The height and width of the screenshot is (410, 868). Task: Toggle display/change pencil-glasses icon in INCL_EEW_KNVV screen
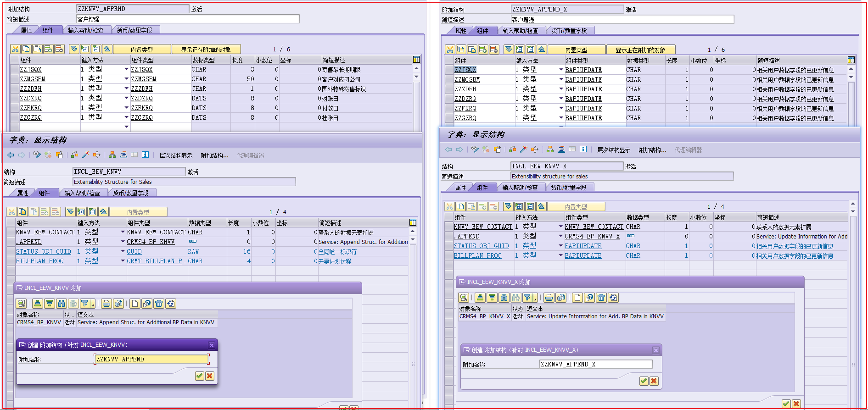click(37, 155)
